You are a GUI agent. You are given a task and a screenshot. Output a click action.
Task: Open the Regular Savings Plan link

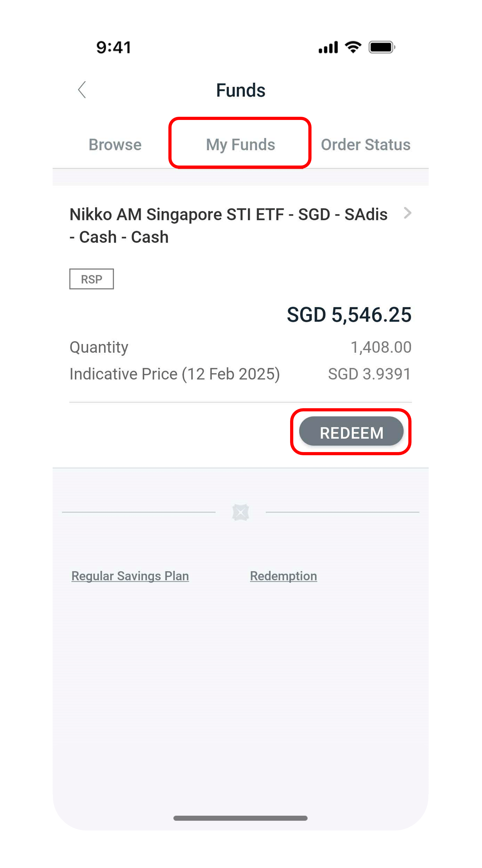[130, 576]
